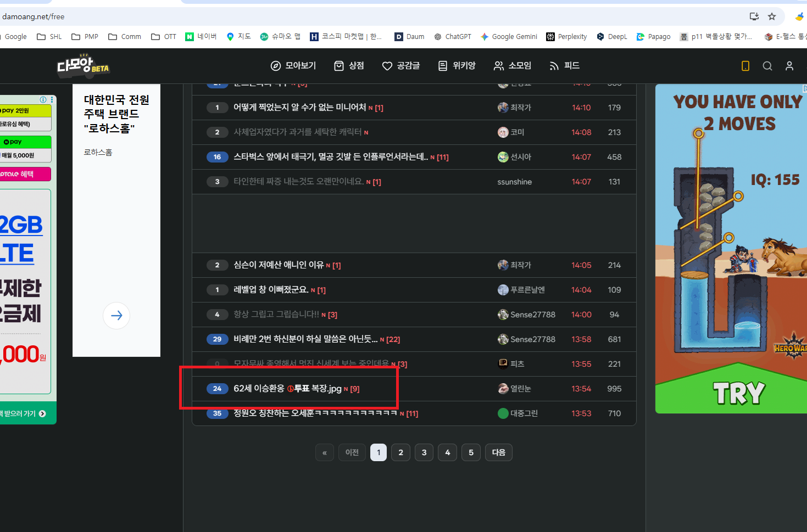Click the 2GB LTE ad link text
This screenshot has width=807, height=532.
[x=21, y=239]
